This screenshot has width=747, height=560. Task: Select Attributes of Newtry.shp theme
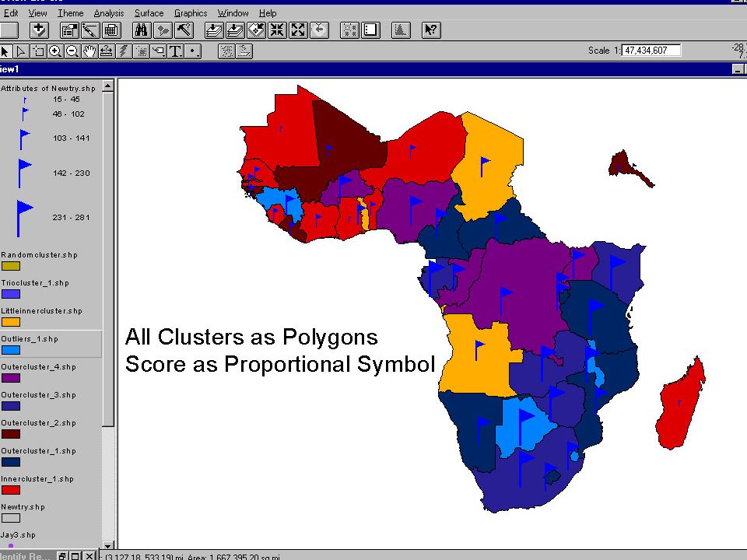[x=48, y=88]
